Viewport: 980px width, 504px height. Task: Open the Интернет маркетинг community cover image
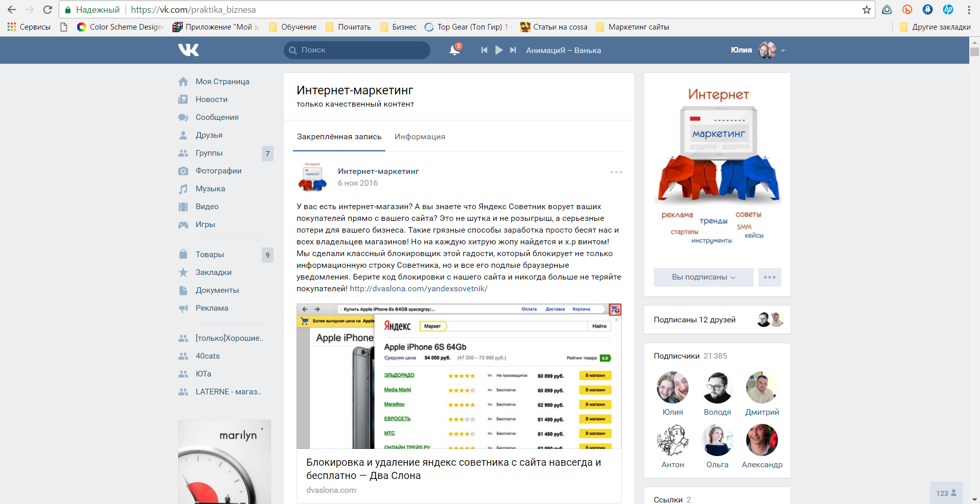[718, 167]
